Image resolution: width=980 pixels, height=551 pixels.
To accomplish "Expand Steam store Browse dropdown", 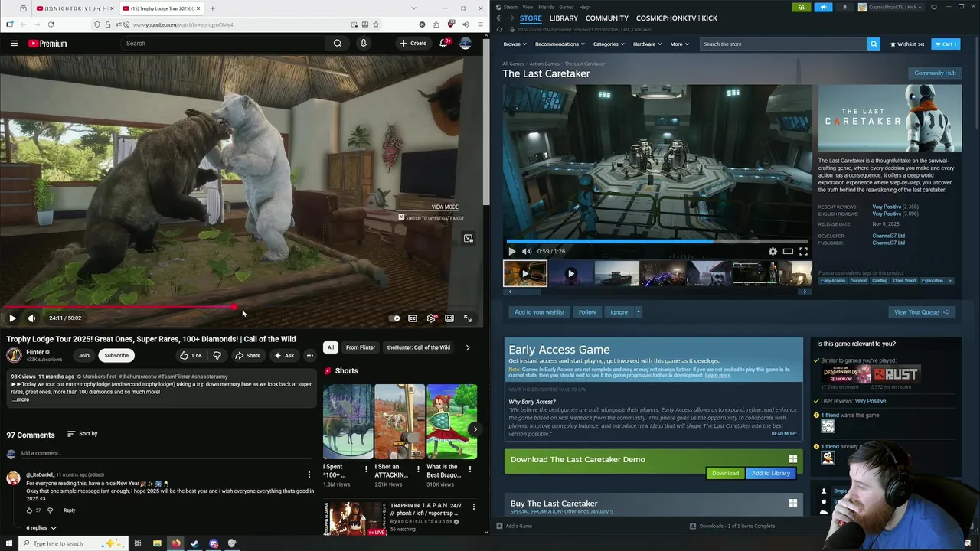I will coord(515,44).
